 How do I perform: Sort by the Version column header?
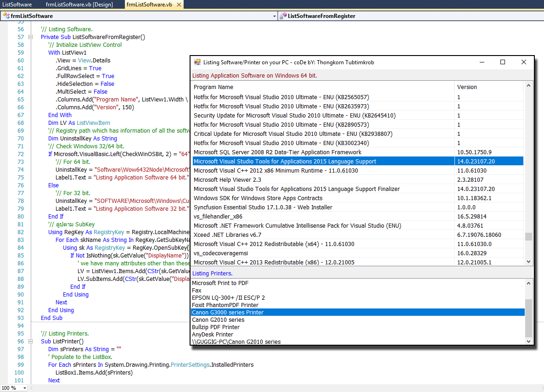[x=489, y=87]
